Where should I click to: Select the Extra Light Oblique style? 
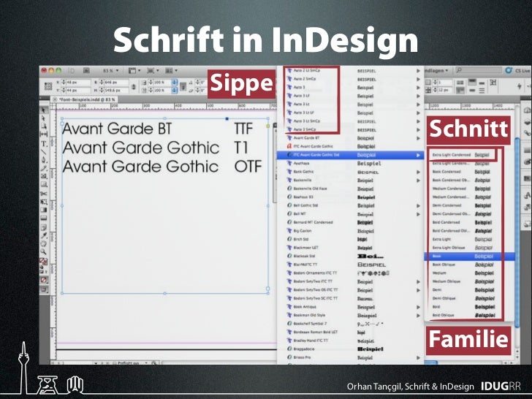pos(470,248)
